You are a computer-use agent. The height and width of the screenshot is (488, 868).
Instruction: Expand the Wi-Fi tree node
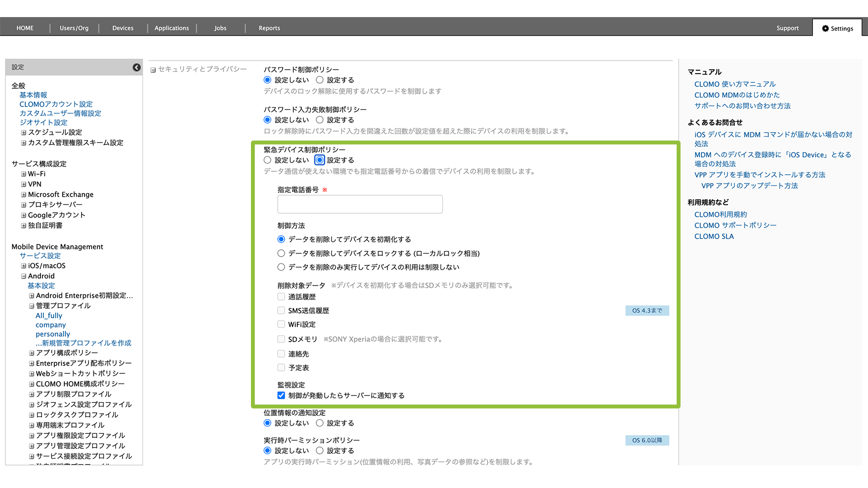[23, 174]
